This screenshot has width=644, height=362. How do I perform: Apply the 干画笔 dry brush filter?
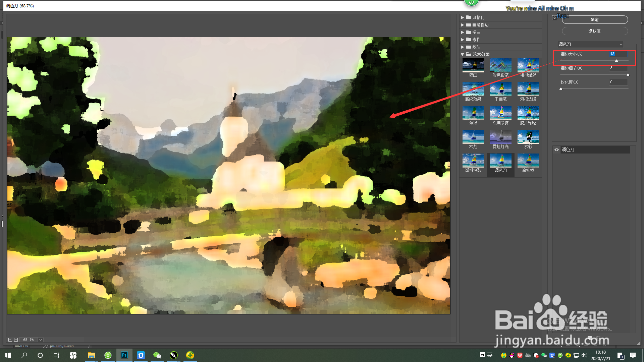[x=500, y=90]
